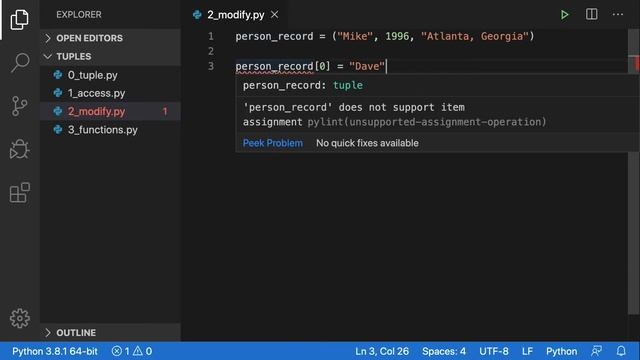Select Python 3.8.1 64-bit interpreter
This screenshot has height=360, width=640.
click(x=55, y=351)
